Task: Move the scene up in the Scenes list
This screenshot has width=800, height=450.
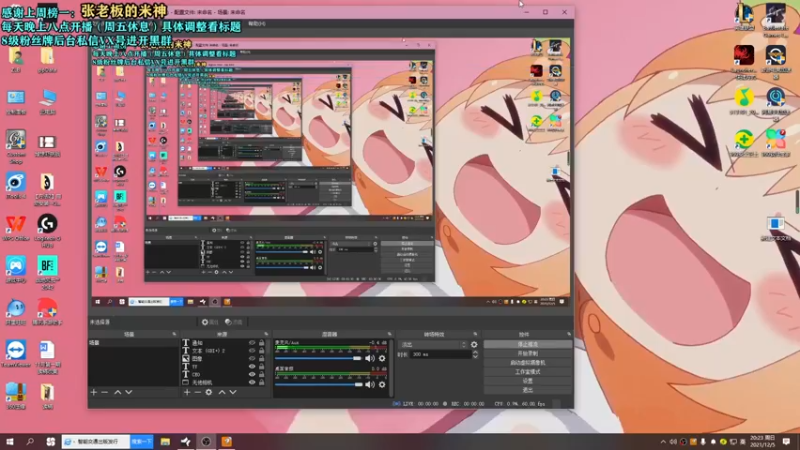Action: [x=117, y=392]
